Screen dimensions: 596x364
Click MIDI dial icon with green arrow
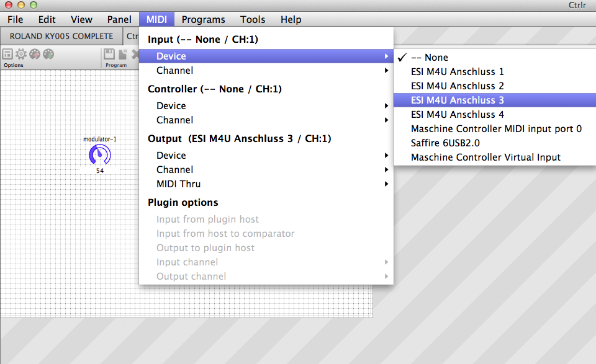[x=48, y=55]
